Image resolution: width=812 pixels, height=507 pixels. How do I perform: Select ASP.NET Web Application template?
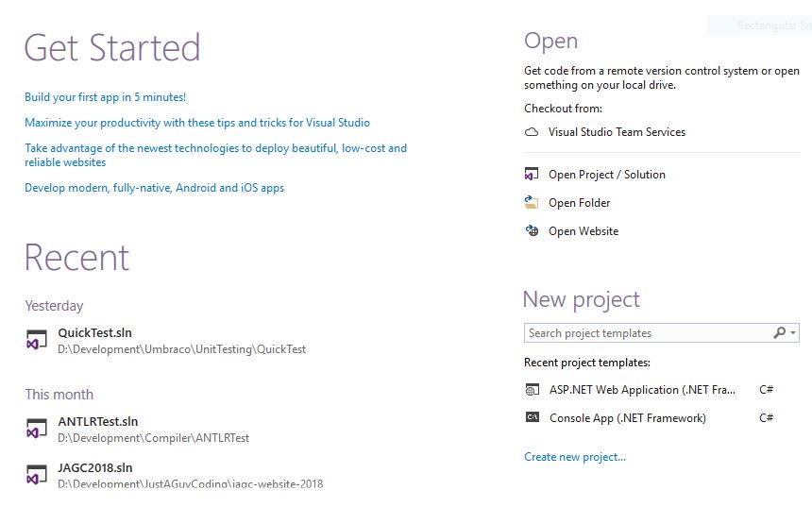(x=642, y=389)
